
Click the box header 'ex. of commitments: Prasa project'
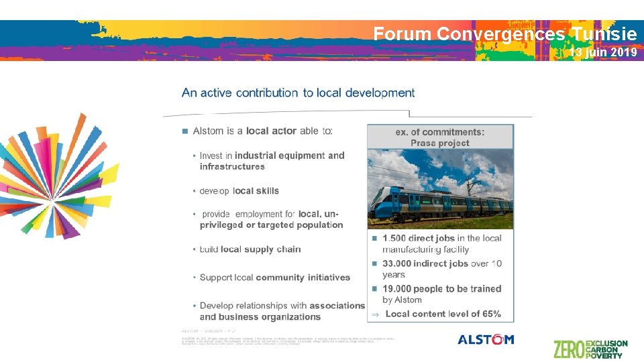pyautogui.click(x=440, y=137)
